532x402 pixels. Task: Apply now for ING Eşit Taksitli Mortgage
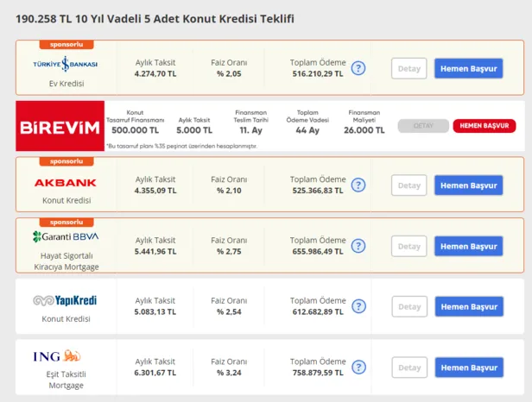click(469, 367)
